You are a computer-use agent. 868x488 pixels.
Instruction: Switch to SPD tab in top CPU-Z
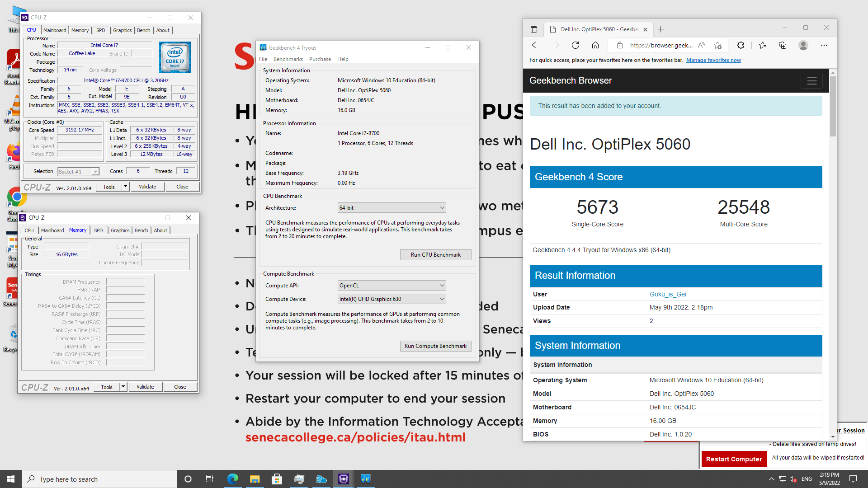[x=101, y=30]
